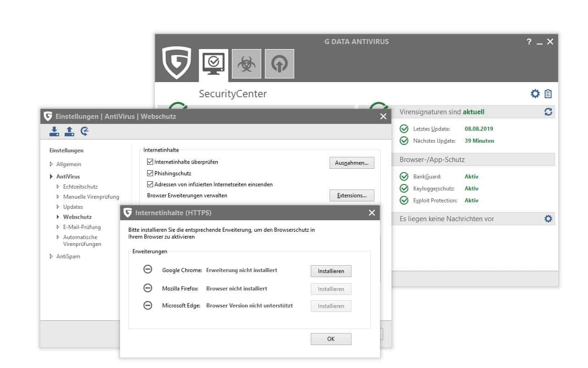Open the SecurityCenter monitor tab icon
Screen dimensions: 588x368
[213, 65]
